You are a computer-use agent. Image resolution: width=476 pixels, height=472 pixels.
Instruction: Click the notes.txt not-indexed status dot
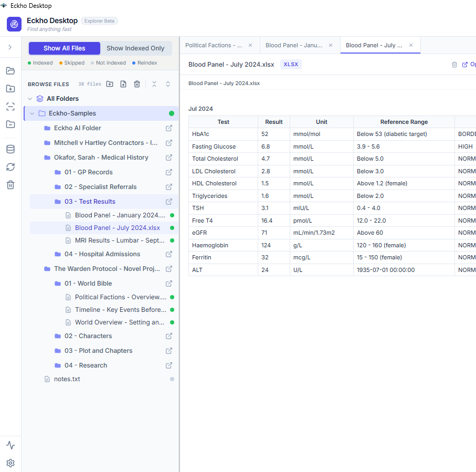172,379
